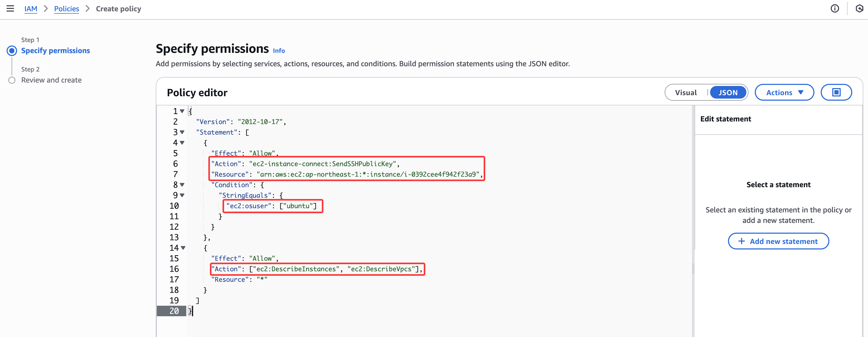The height and width of the screenshot is (337, 868).
Task: Open the Actions dropdown menu
Action: click(784, 93)
